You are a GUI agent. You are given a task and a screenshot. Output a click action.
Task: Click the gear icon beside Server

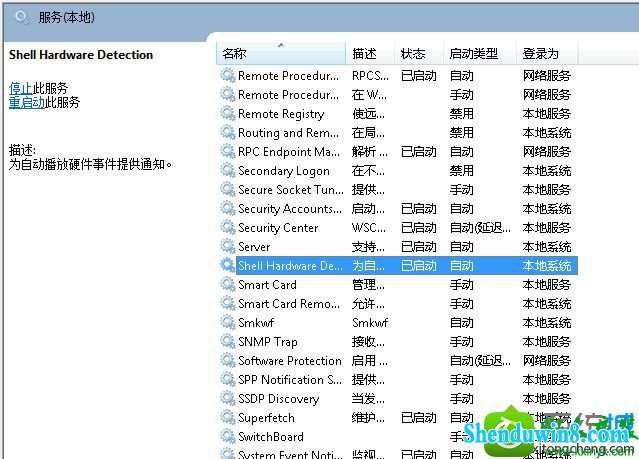[x=228, y=247]
